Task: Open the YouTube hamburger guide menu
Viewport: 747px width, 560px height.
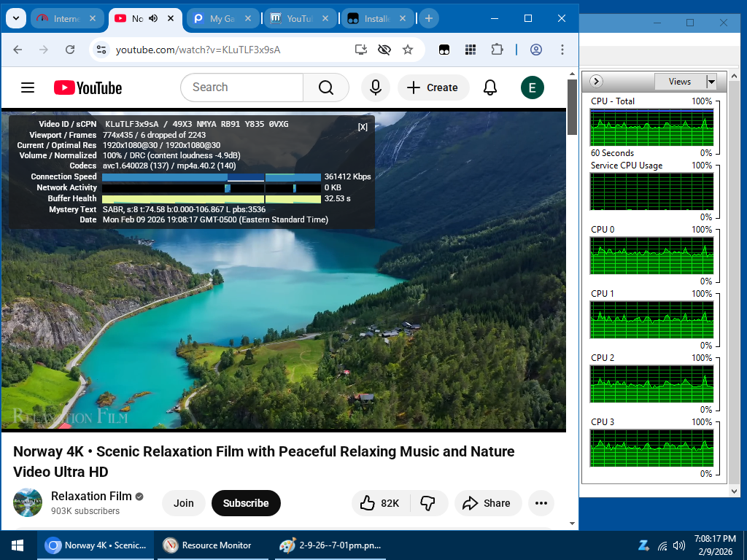Action: pos(28,87)
